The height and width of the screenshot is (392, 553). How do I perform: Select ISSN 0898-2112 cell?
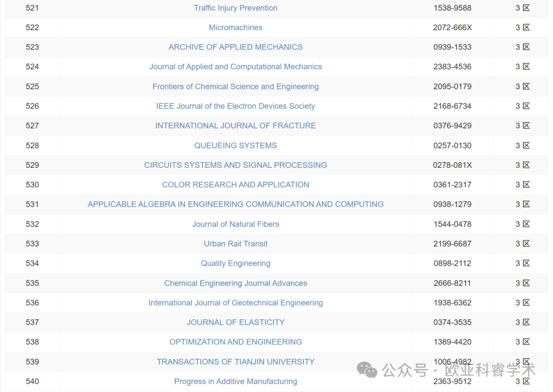click(453, 264)
